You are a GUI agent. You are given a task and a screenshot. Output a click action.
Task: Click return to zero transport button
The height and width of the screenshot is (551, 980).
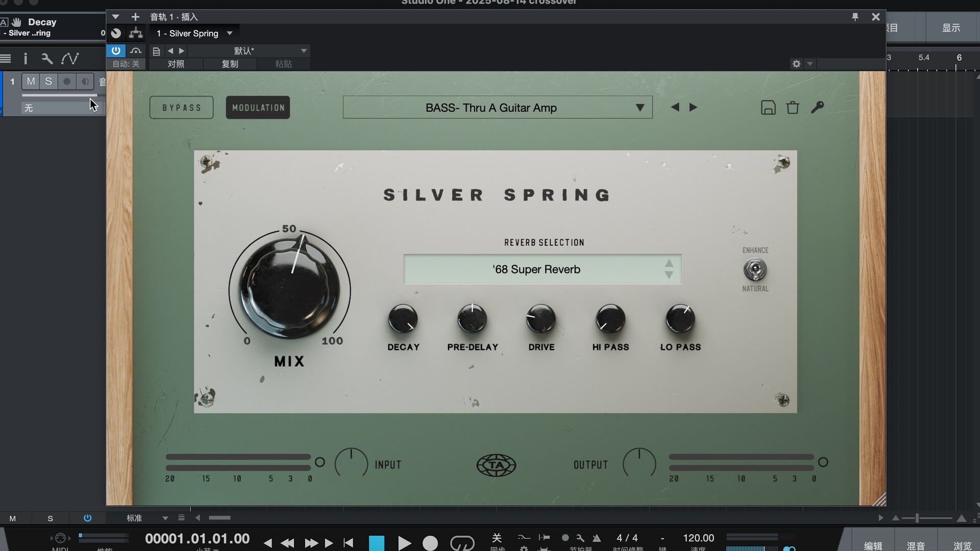coord(349,543)
